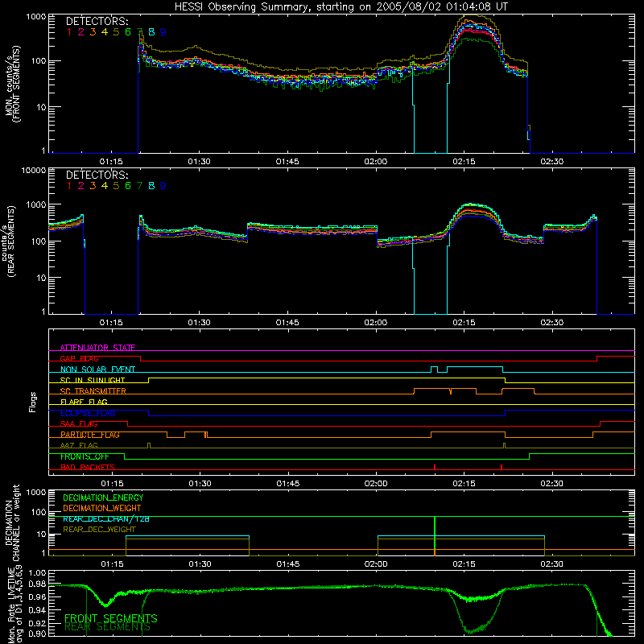Select the PARTICLE_FLAG label
The width and height of the screenshot is (644, 644).
click(x=90, y=435)
